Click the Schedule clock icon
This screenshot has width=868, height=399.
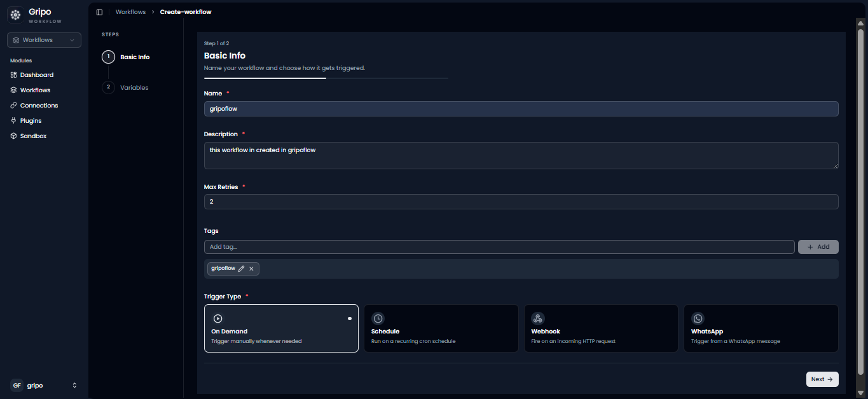click(x=378, y=318)
